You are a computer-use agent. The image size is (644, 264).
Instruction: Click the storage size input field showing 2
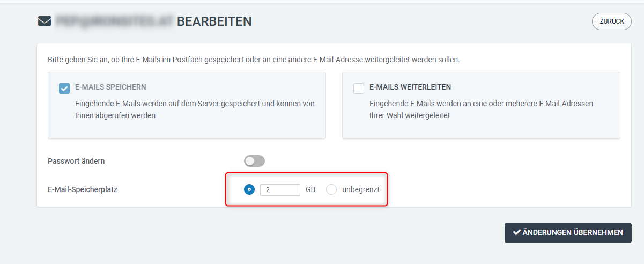tap(280, 189)
